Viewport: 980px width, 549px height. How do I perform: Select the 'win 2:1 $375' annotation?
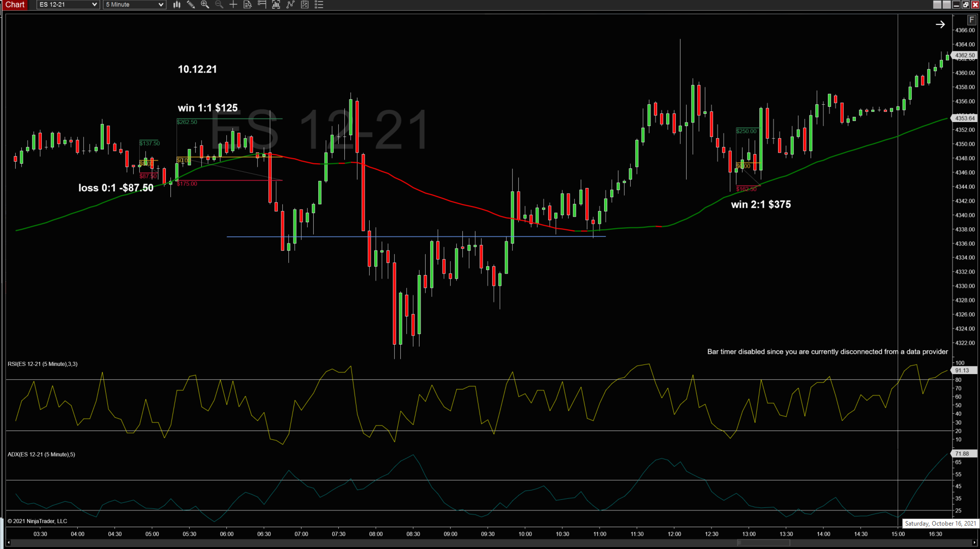[x=761, y=204]
